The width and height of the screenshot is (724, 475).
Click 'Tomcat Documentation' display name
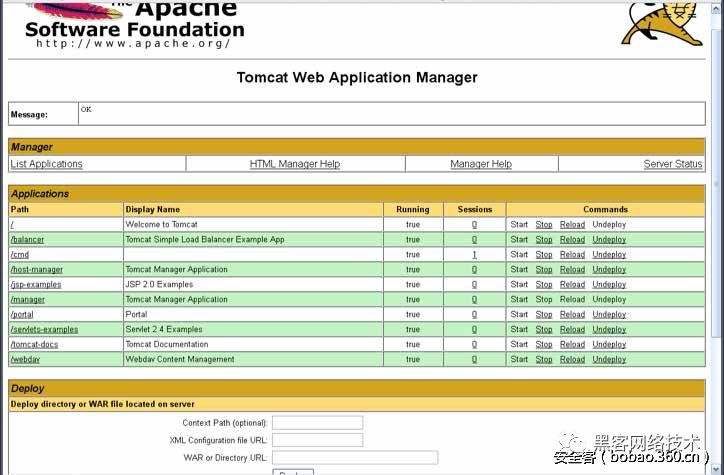[x=167, y=344]
